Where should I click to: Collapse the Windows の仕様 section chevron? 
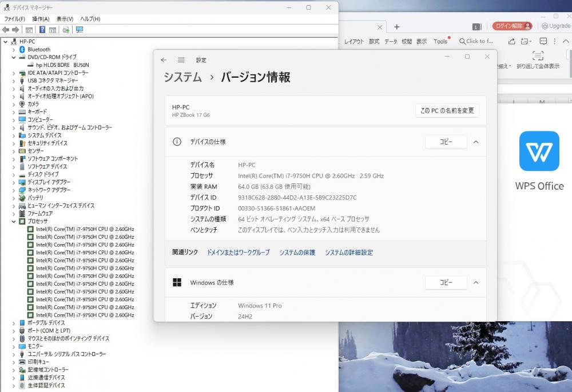pos(476,282)
